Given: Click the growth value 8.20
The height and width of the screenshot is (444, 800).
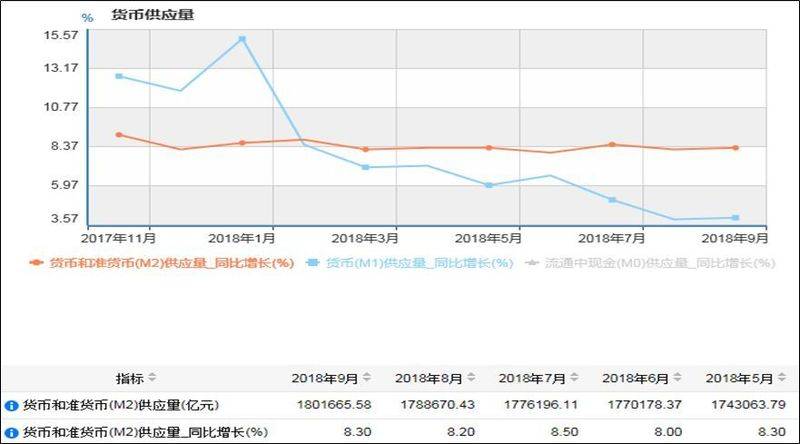Looking at the screenshot, I should pyautogui.click(x=461, y=432).
